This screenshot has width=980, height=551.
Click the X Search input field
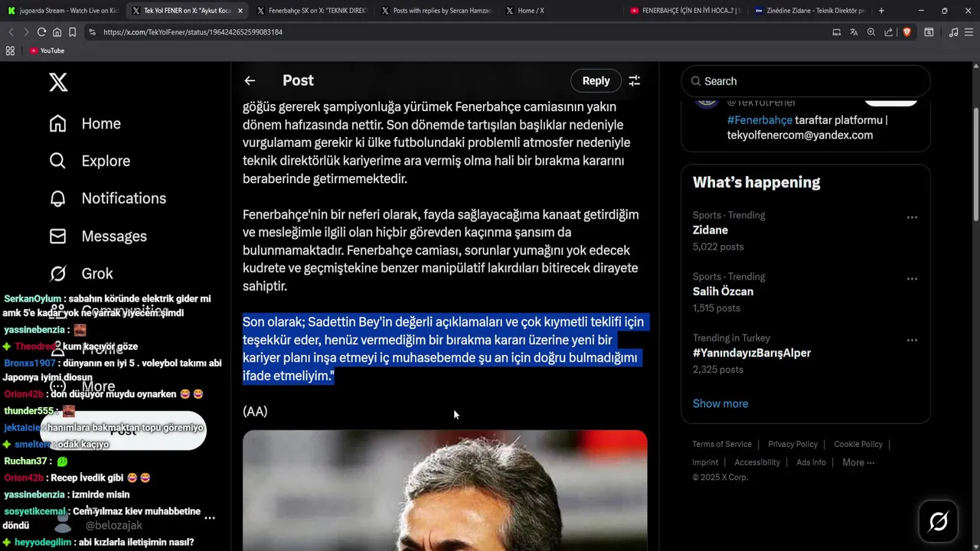tap(805, 81)
